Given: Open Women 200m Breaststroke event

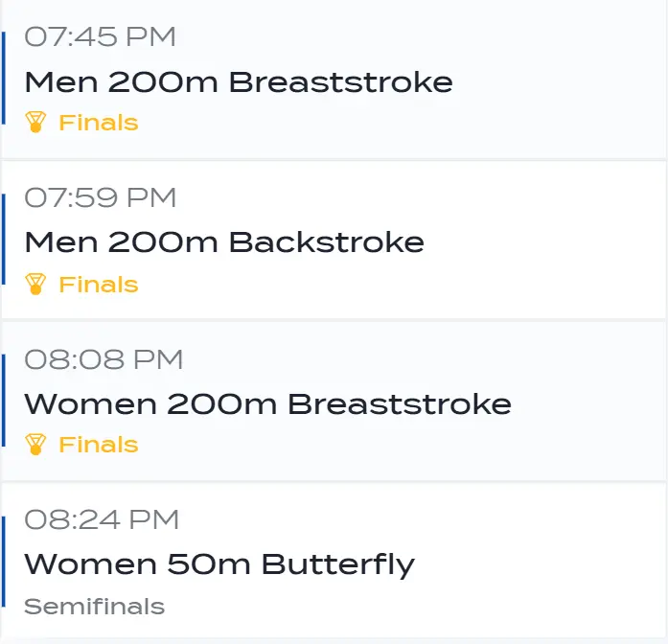Looking at the screenshot, I should [x=267, y=403].
